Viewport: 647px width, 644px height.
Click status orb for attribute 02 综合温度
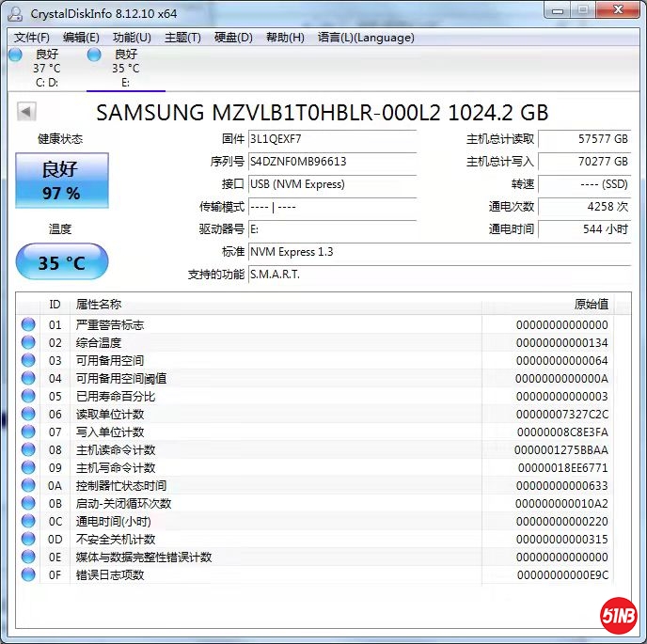[x=28, y=342]
